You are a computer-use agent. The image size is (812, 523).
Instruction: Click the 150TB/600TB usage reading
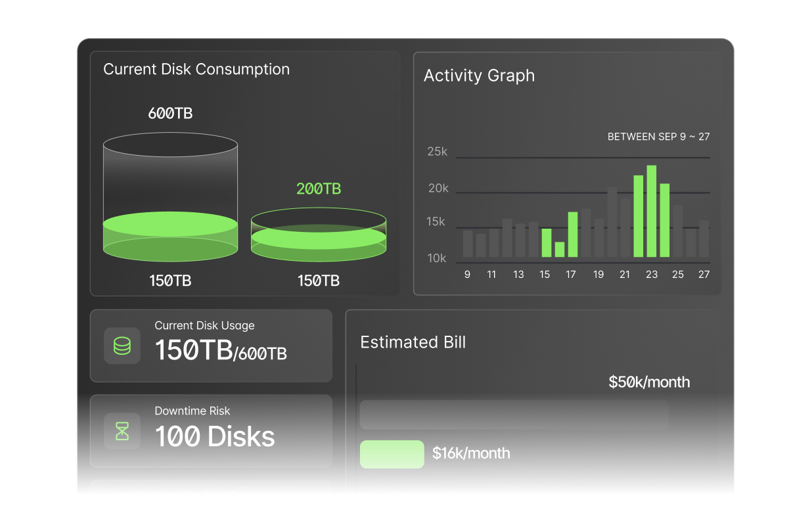221,353
